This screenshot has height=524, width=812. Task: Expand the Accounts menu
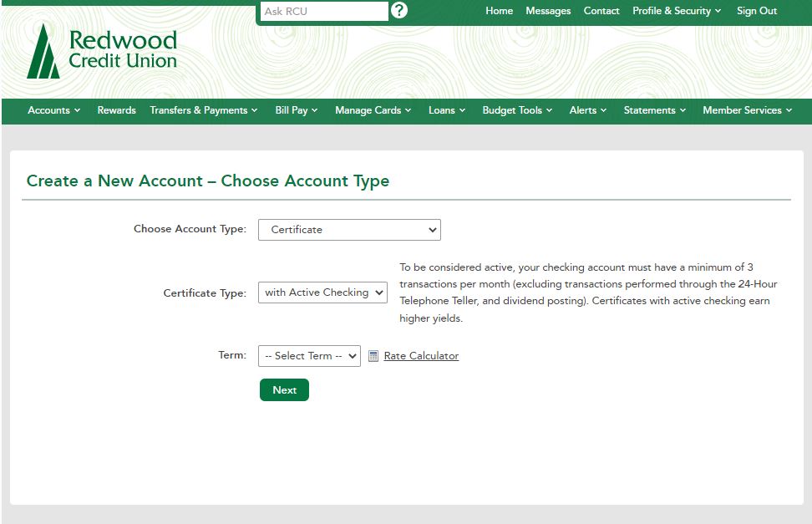click(53, 110)
